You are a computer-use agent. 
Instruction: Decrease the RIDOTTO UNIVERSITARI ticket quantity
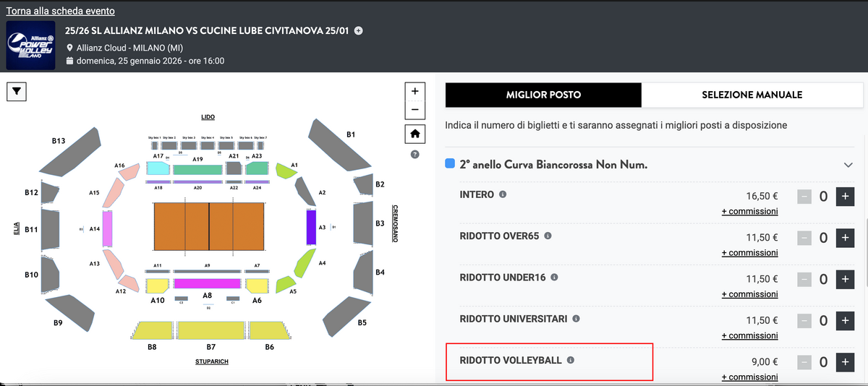[804, 320]
